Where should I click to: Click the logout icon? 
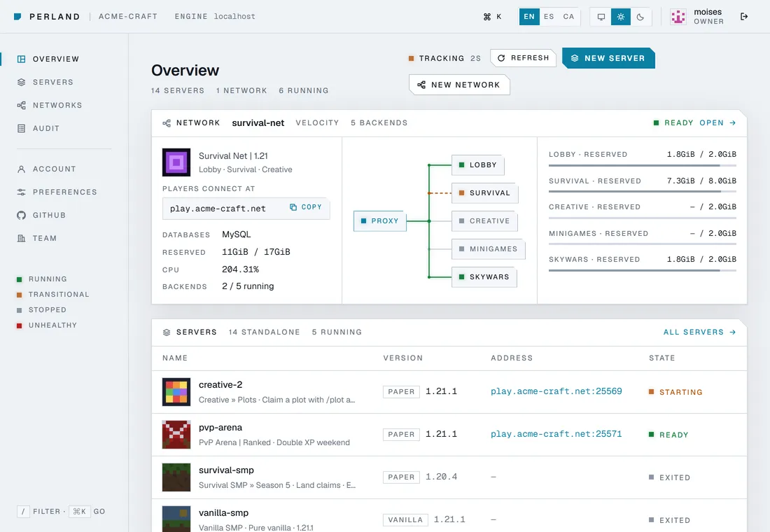pyautogui.click(x=744, y=17)
